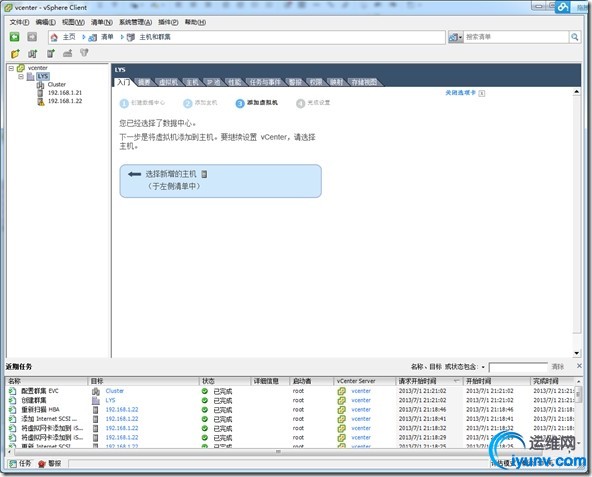Click the 清单 inventory breadcrumb icon

(92, 37)
